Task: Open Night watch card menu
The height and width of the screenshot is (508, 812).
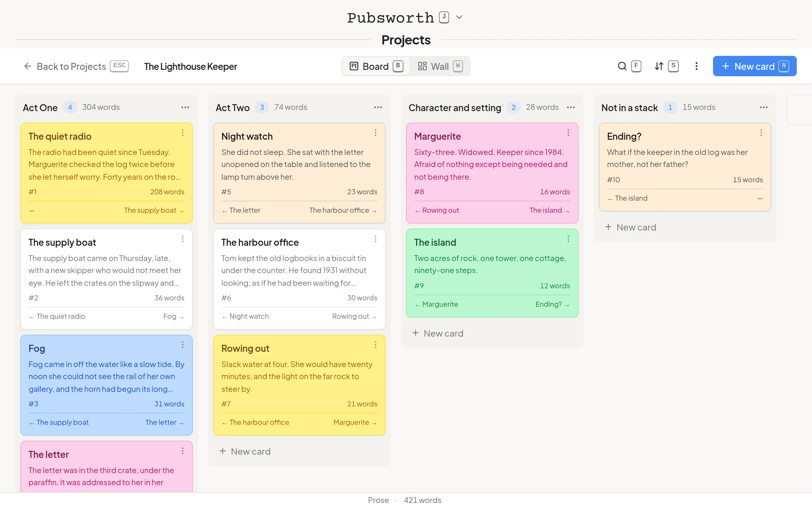Action: (376, 133)
